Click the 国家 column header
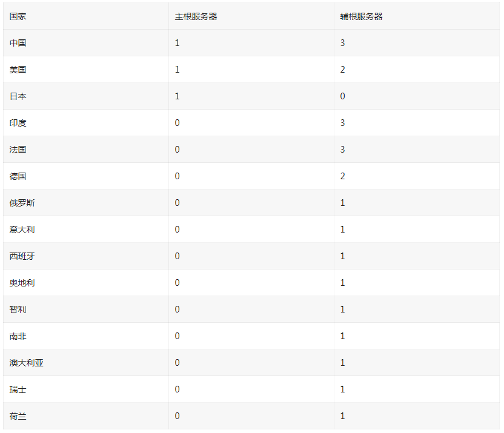 coord(18,16)
